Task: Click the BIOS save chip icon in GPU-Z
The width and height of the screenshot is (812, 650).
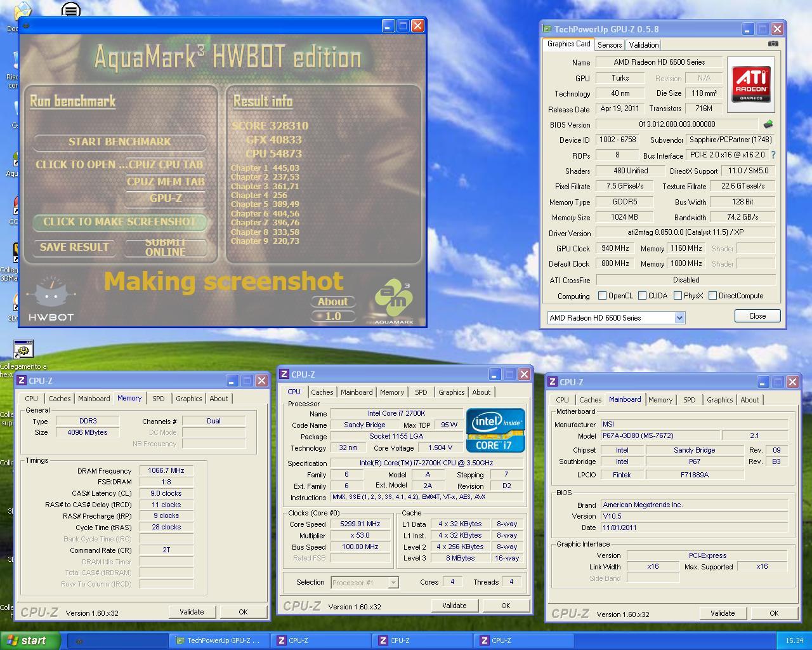Action: coord(768,124)
